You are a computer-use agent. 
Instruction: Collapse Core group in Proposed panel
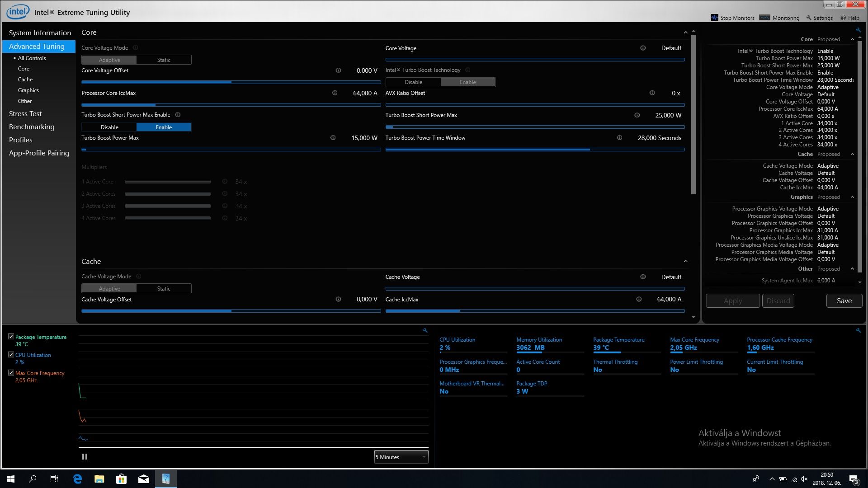(x=852, y=39)
